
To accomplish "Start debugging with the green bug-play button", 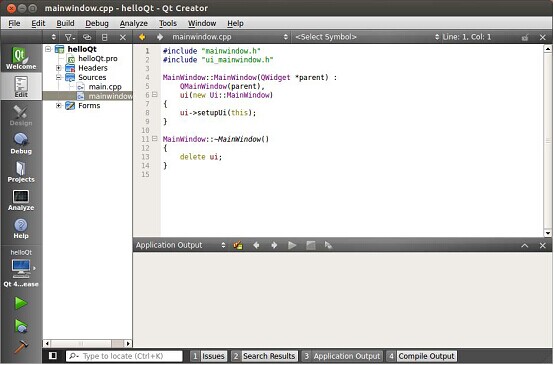I will click(x=21, y=326).
